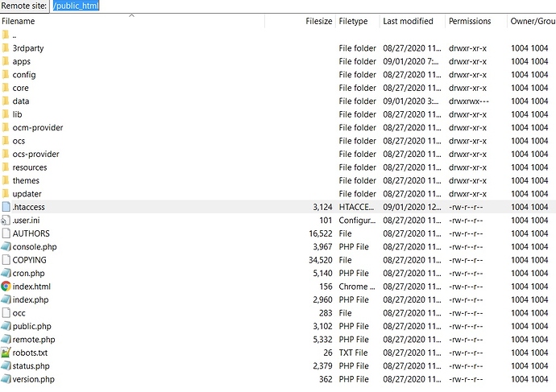Select the Chrome icon for index.html

[6, 287]
